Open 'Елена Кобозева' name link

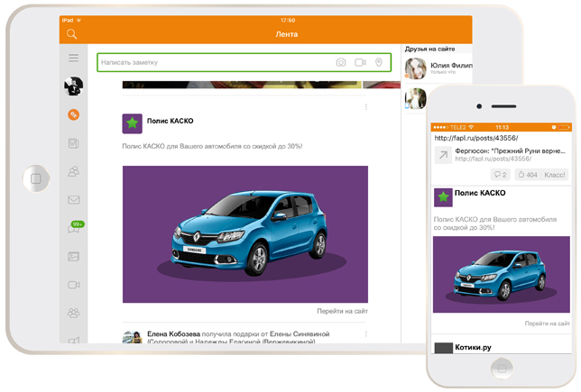(x=173, y=334)
